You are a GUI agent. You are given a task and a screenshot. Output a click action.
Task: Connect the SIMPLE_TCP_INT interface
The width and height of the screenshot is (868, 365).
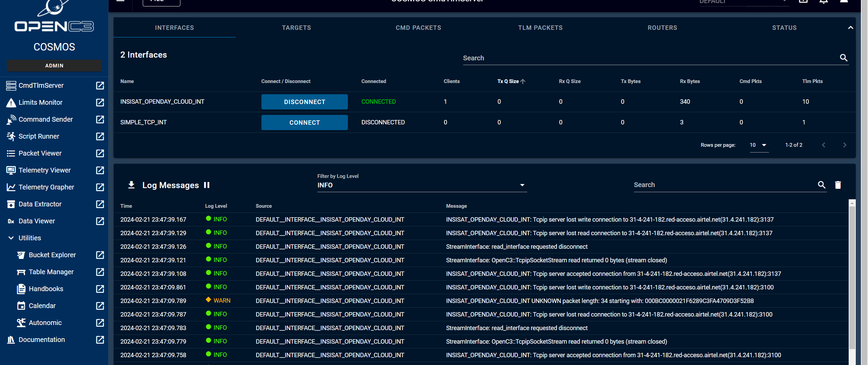click(x=304, y=123)
